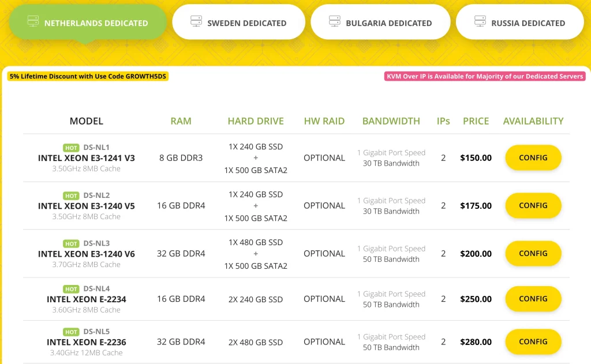Click the KVM Over IP availability banner
The height and width of the screenshot is (364, 591).
click(486, 76)
